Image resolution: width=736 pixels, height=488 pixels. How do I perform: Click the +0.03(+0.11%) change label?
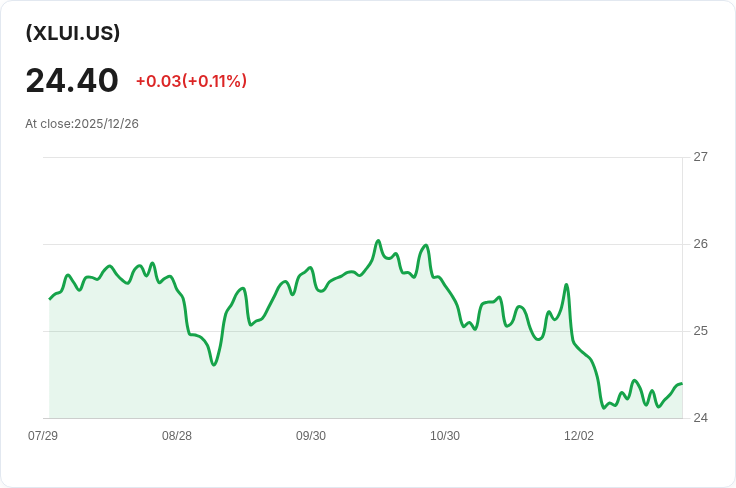pos(191,81)
